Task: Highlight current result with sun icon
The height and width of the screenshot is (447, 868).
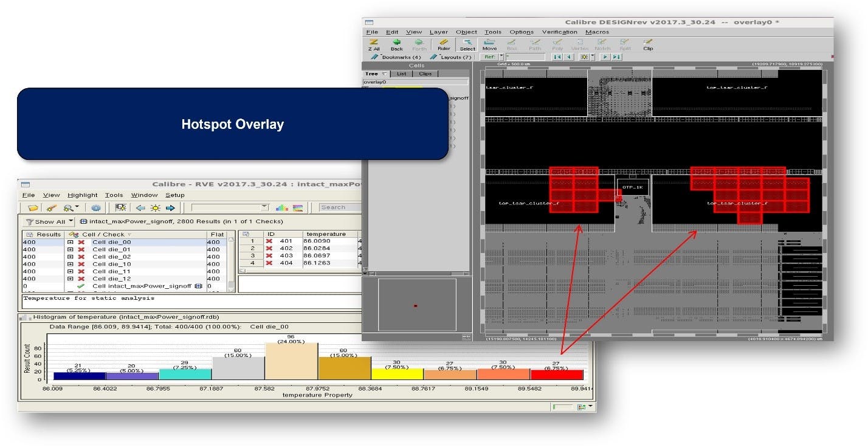Action: 156,208
